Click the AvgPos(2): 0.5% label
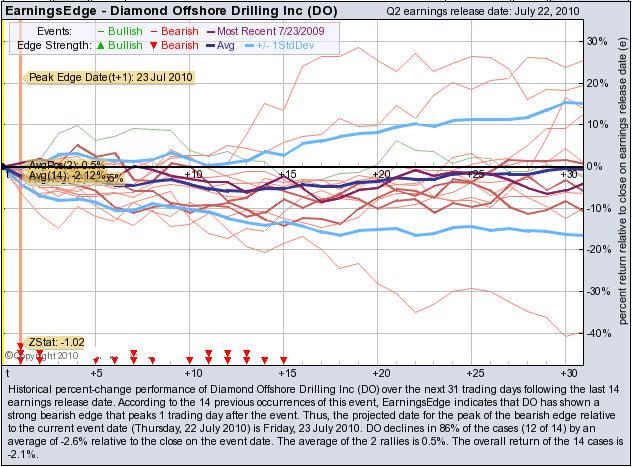 click(x=67, y=164)
